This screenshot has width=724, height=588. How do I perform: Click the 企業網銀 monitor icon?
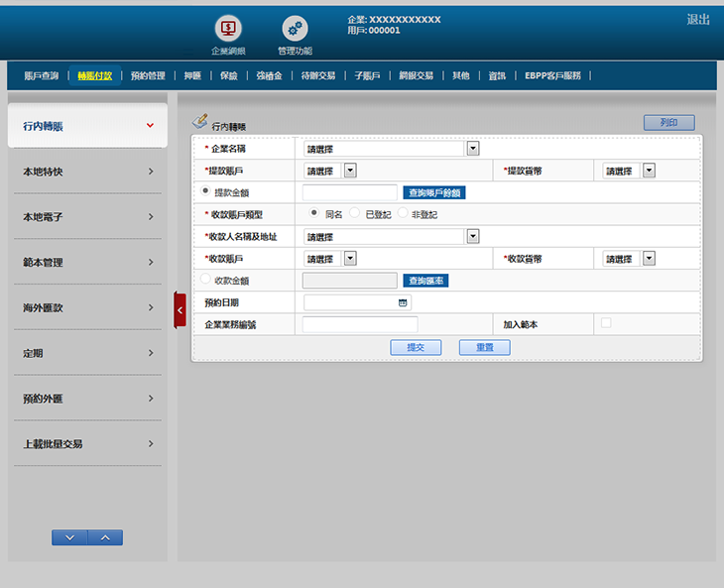[228, 29]
